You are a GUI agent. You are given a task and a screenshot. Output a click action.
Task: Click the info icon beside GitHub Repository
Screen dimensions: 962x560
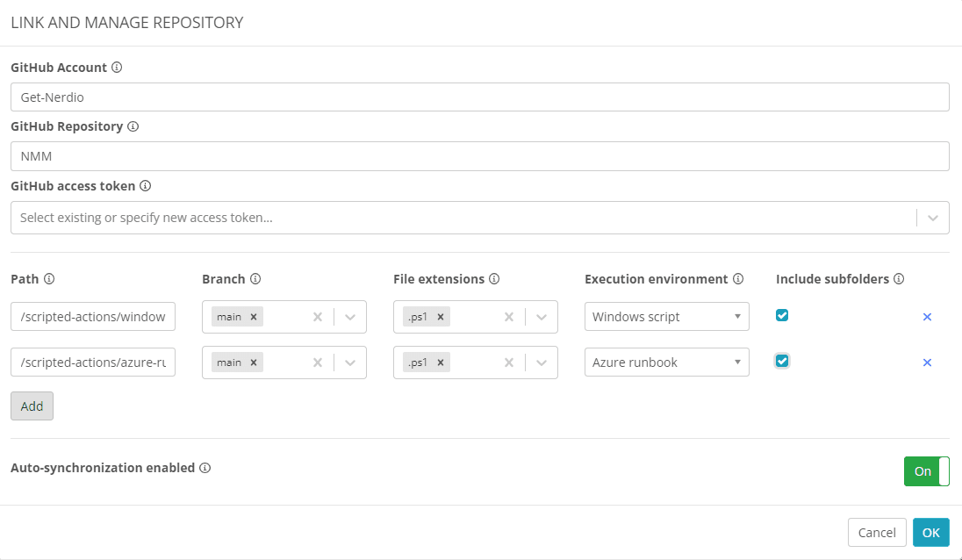133,126
